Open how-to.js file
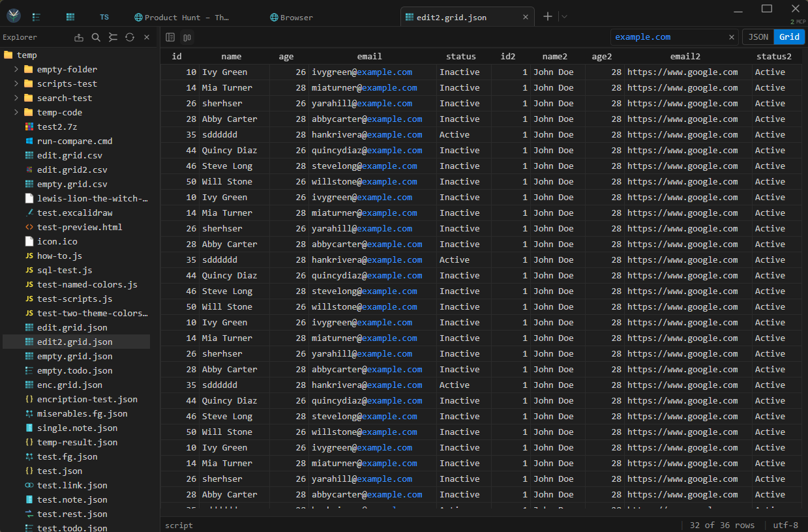Image resolution: width=808 pixels, height=532 pixels. (76, 256)
